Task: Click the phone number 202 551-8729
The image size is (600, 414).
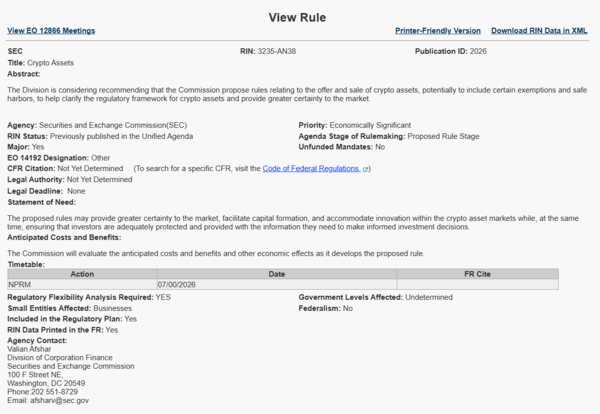Action: (54, 392)
